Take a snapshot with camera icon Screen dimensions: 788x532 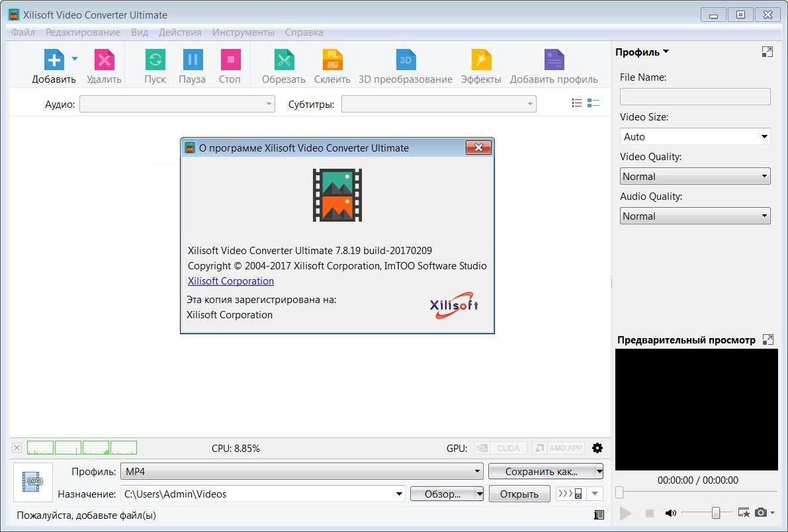[761, 512]
